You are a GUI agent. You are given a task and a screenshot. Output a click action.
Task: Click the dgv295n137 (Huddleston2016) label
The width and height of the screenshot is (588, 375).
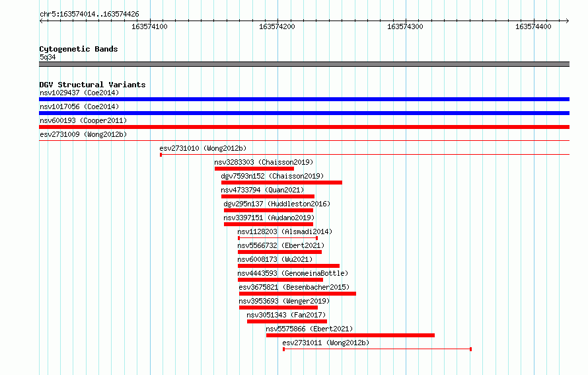click(x=277, y=204)
